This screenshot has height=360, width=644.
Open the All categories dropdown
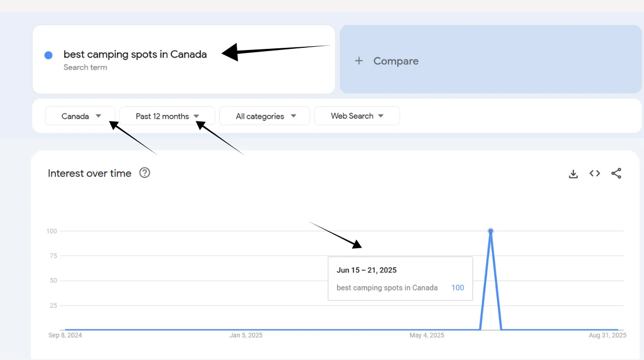click(x=265, y=116)
